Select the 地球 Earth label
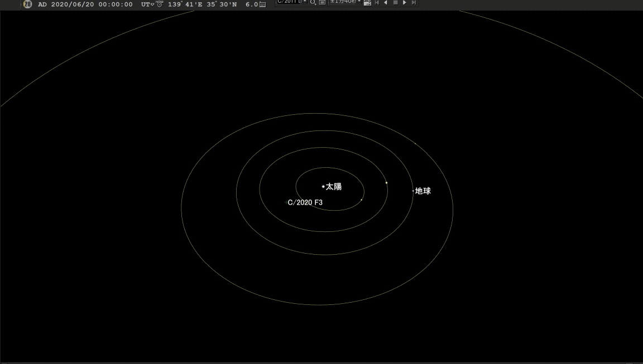643x364 pixels. pos(423,191)
